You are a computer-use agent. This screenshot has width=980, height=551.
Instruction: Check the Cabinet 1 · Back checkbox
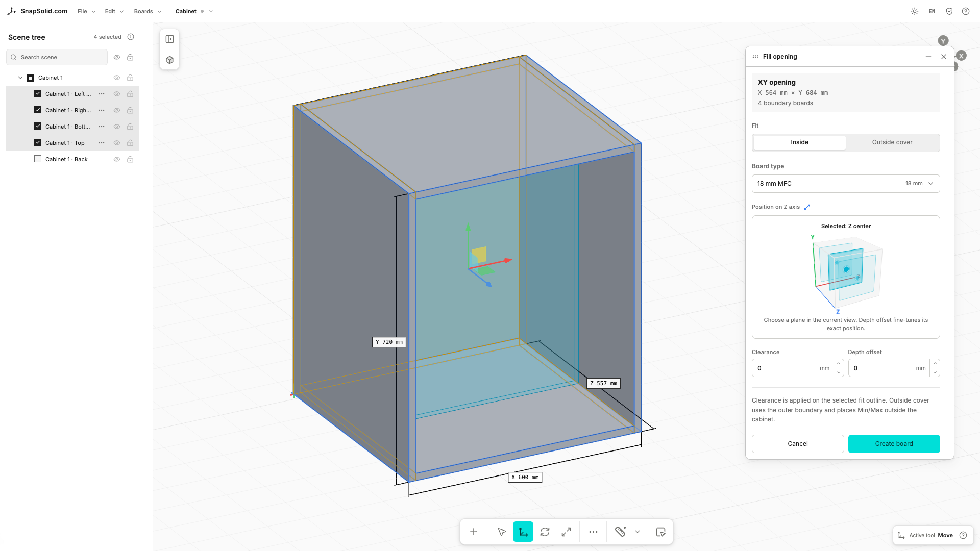[x=38, y=159]
